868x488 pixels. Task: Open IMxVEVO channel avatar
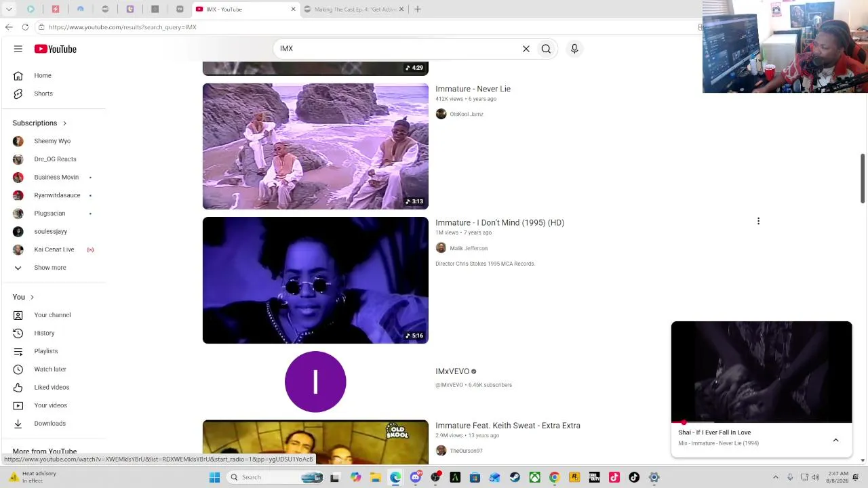[x=315, y=382]
